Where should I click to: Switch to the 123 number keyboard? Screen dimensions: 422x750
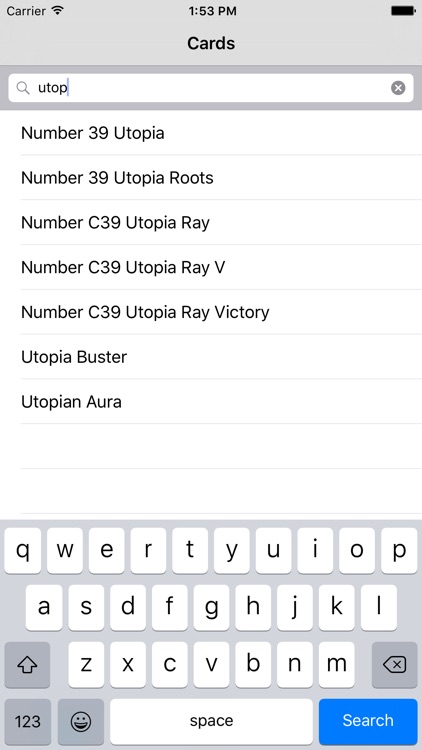click(x=28, y=721)
